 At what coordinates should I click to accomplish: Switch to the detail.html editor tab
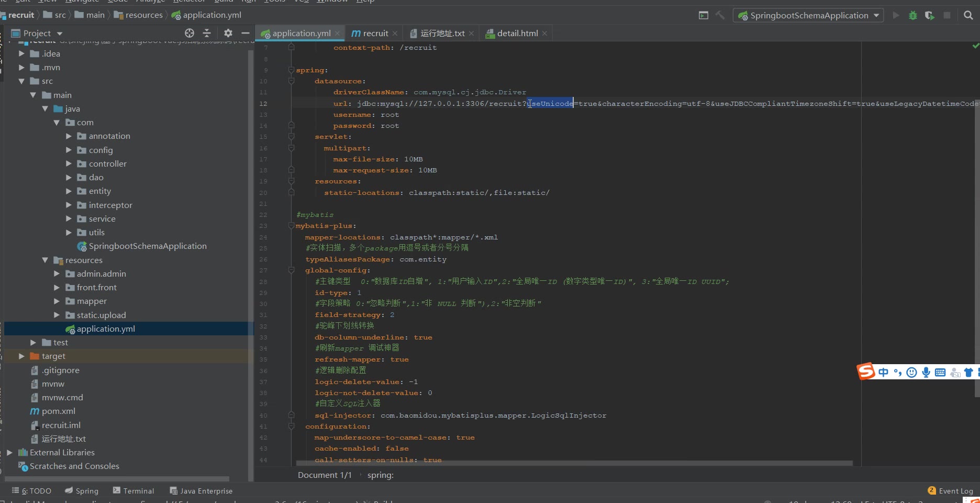517,33
